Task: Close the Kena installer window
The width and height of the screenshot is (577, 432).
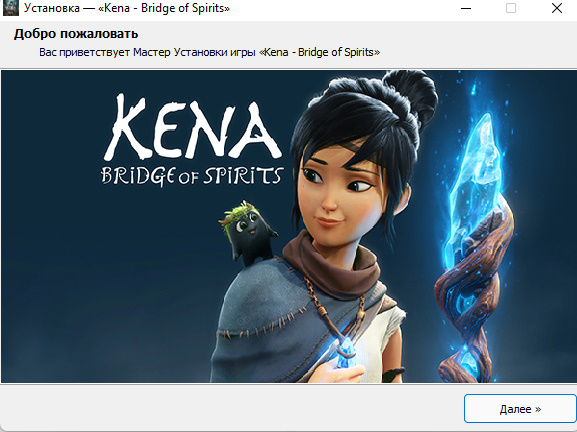Action: point(557,8)
